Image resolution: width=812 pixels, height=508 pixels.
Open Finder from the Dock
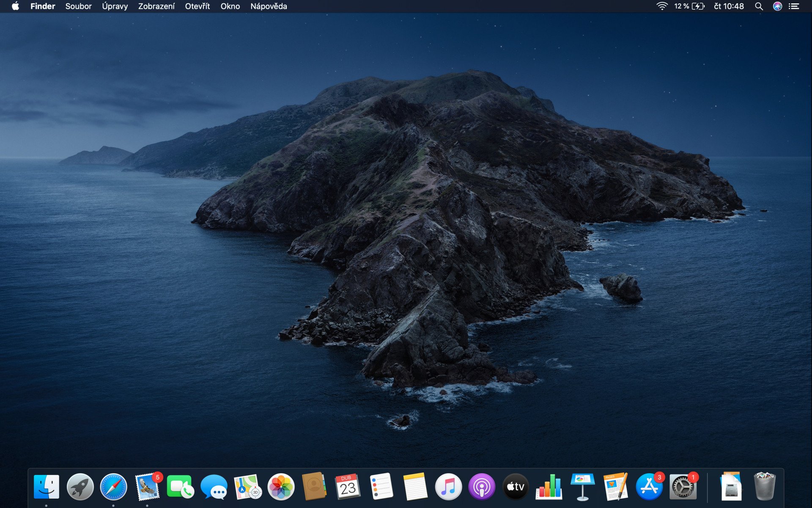pos(46,487)
